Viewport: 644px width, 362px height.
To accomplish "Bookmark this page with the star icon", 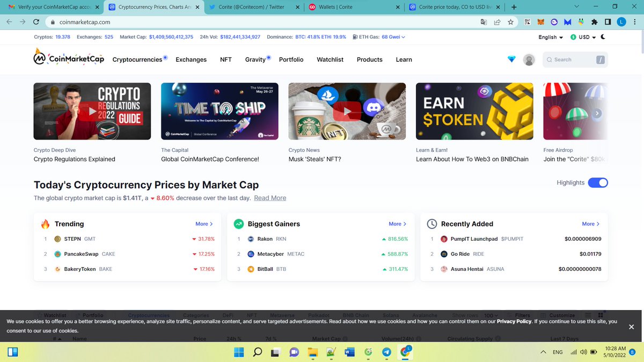I will tap(511, 22).
